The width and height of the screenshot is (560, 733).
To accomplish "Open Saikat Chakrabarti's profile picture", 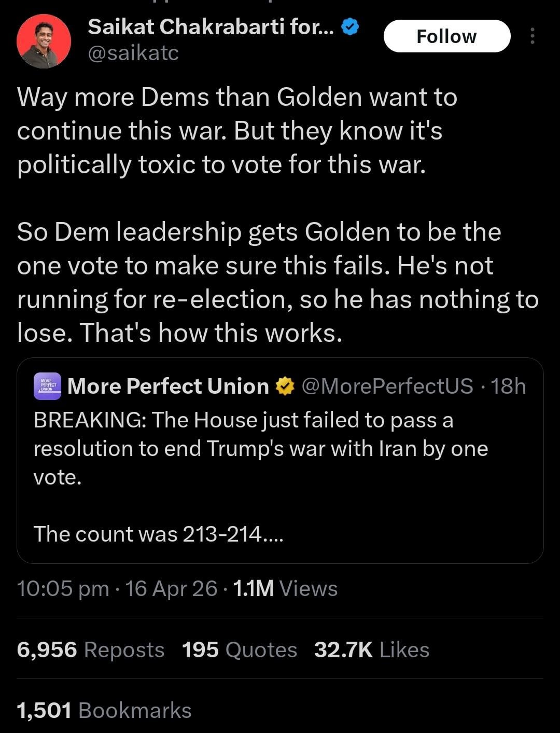I will click(x=44, y=41).
